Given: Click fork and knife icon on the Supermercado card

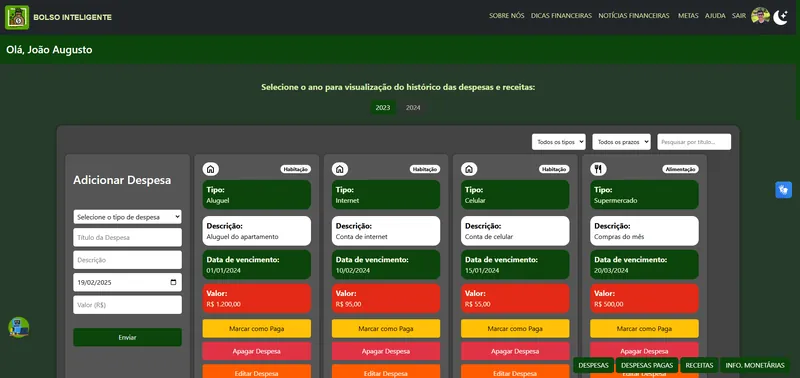Looking at the screenshot, I should [x=598, y=169].
